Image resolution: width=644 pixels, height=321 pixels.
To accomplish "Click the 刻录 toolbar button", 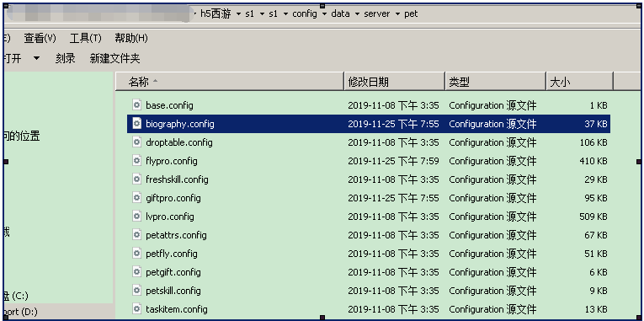I will click(66, 58).
